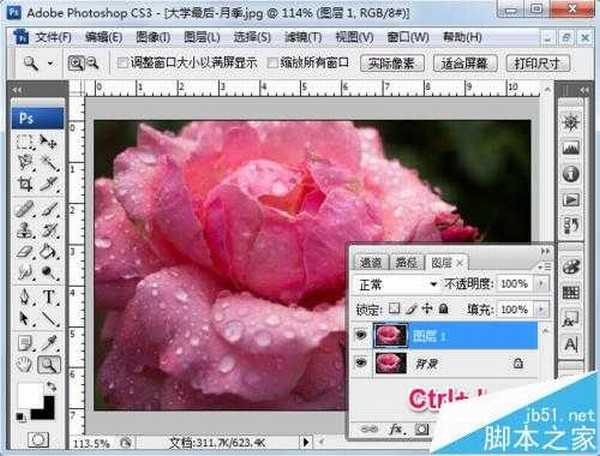Image resolution: width=600 pixels, height=456 pixels.
Task: Open the 滤镜(T) menu
Action: click(x=302, y=37)
